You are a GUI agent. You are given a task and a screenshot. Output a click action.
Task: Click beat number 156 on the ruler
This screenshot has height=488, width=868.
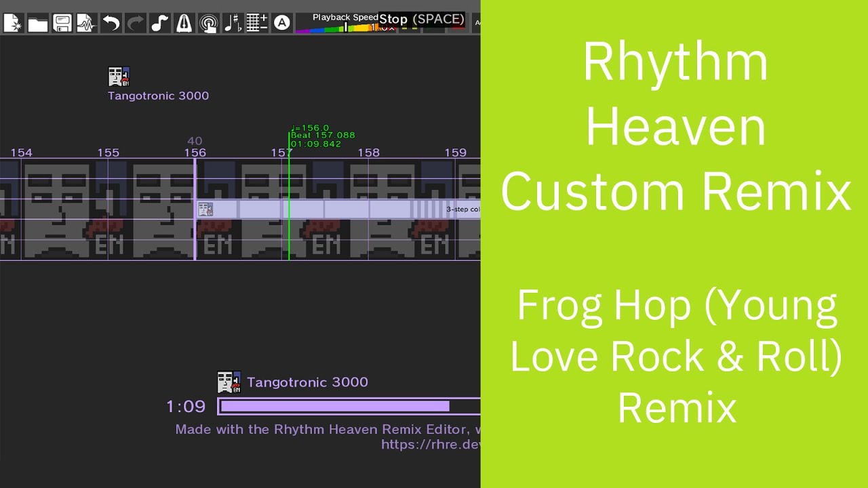tap(195, 152)
